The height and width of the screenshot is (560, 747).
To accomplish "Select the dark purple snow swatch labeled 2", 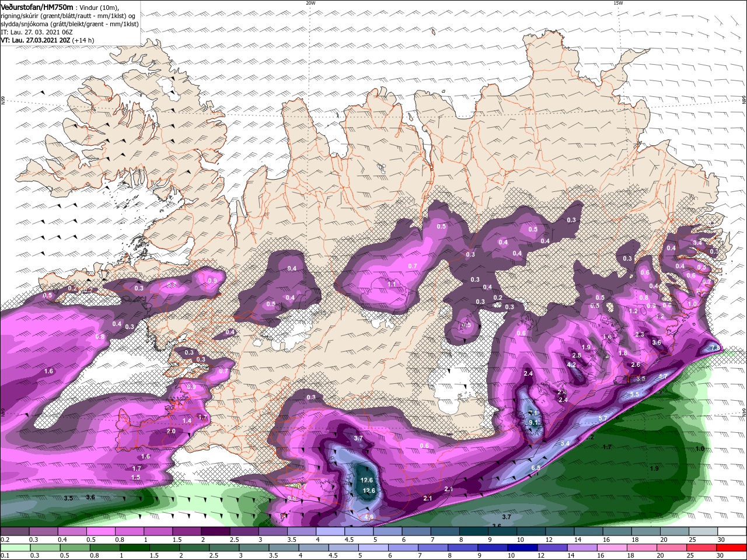I will [215, 531].
